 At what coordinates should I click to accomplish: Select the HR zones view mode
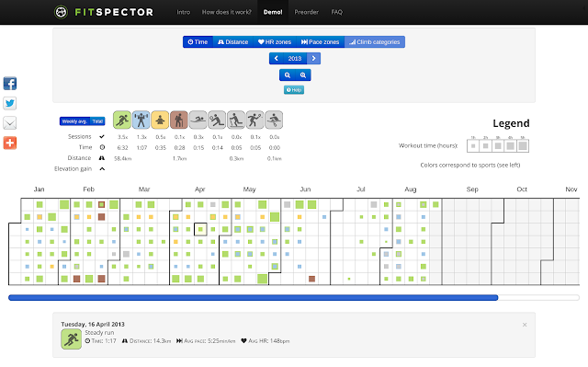point(275,42)
